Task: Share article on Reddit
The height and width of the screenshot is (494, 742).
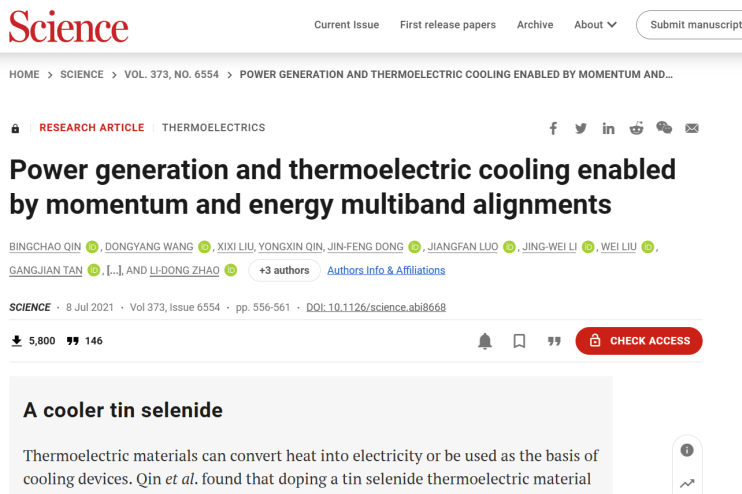Action: [636, 128]
